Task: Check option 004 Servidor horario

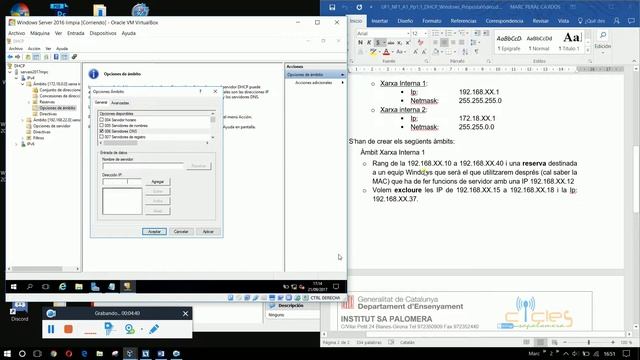Action: pyautogui.click(x=102, y=120)
